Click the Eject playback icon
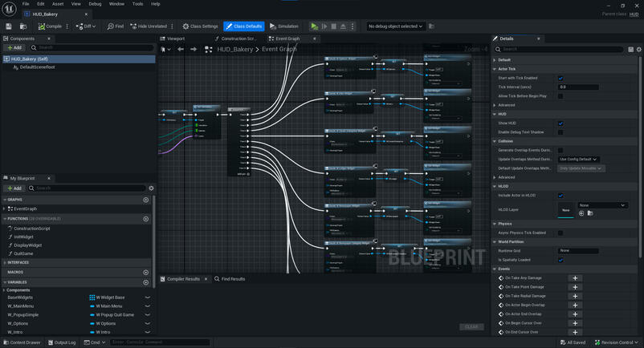The width and height of the screenshot is (644, 348). pyautogui.click(x=343, y=26)
